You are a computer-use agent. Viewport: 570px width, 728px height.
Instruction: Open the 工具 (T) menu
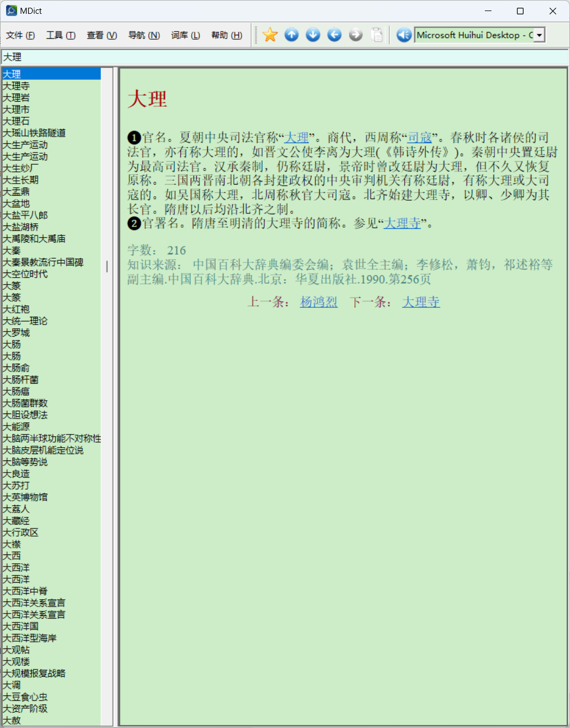point(61,35)
